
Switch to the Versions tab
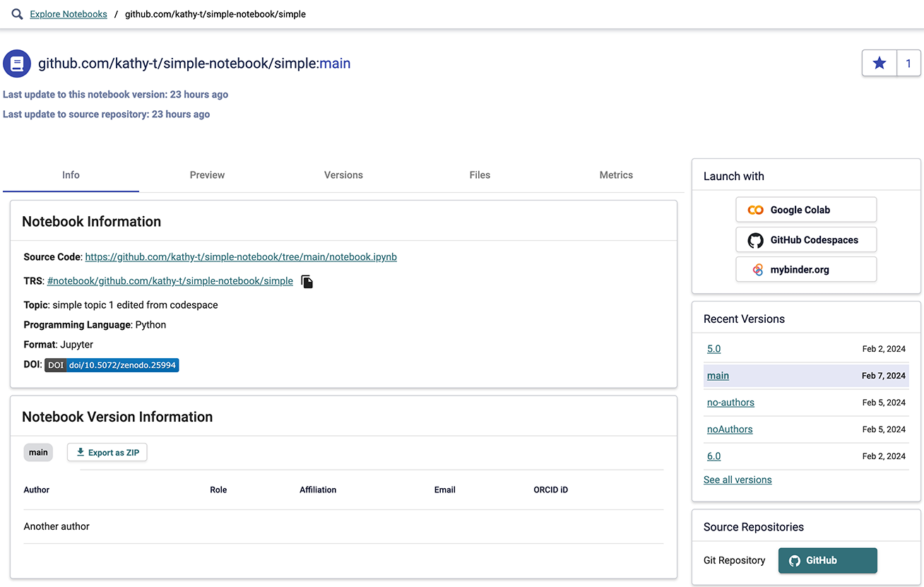pyautogui.click(x=343, y=175)
